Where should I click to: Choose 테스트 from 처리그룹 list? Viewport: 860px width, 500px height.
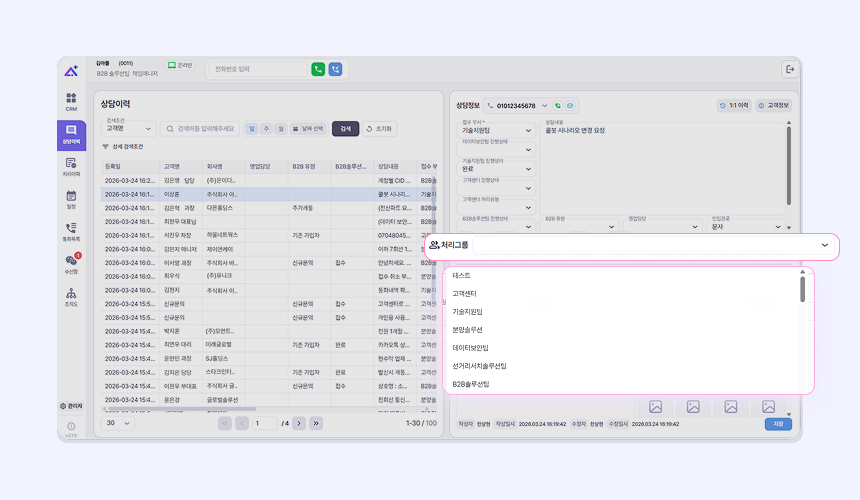point(623,276)
